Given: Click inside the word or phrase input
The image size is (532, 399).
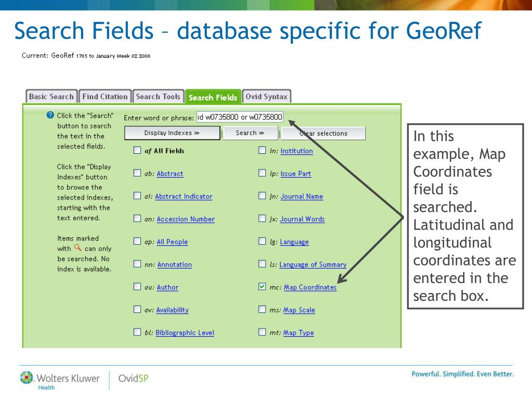Looking at the screenshot, I should pos(240,117).
